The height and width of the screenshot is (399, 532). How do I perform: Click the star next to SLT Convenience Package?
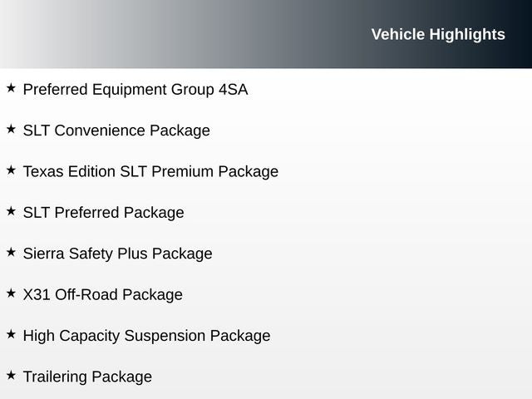point(11,129)
